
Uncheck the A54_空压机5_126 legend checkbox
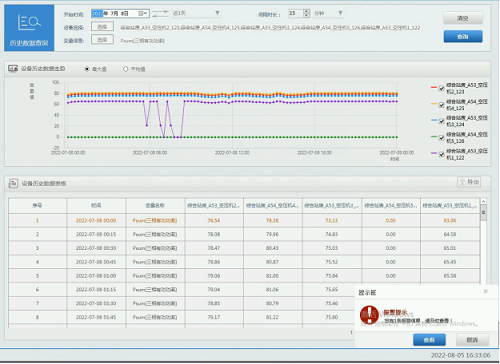(x=441, y=138)
